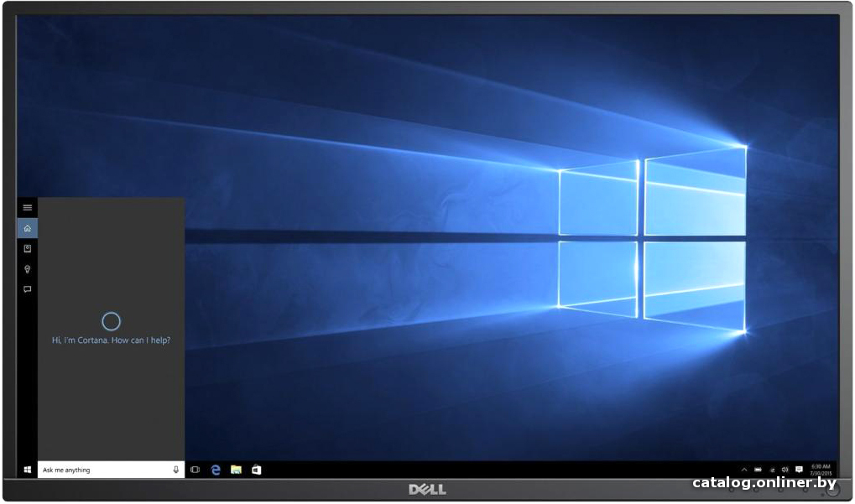855x504 pixels.
Task: Show hidden system tray icons
Action: point(743,470)
